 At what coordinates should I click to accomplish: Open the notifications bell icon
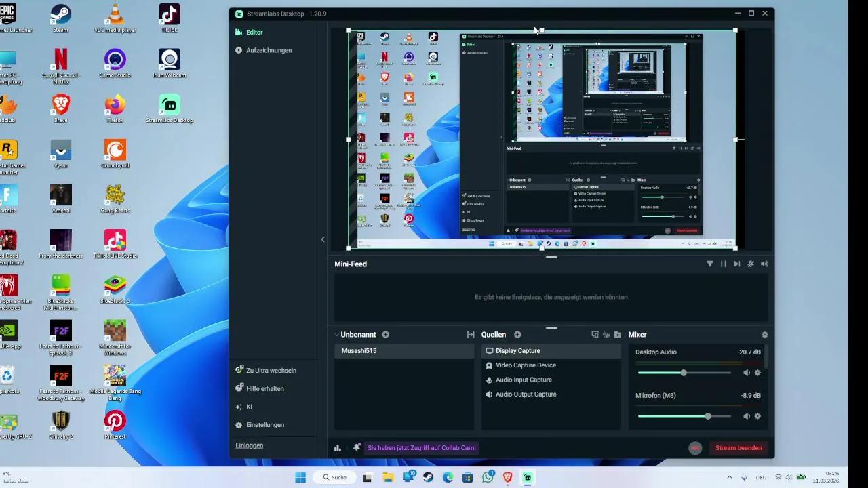(x=357, y=448)
